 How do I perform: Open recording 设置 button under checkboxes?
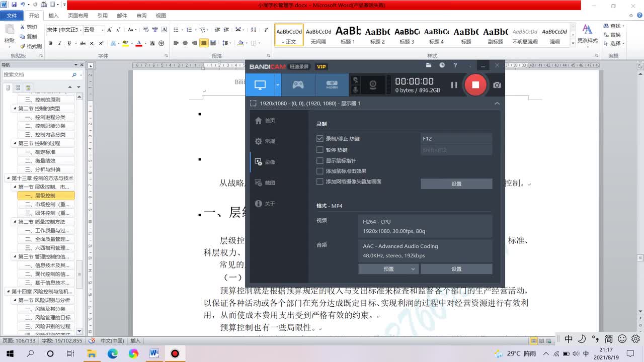pyautogui.click(x=456, y=184)
